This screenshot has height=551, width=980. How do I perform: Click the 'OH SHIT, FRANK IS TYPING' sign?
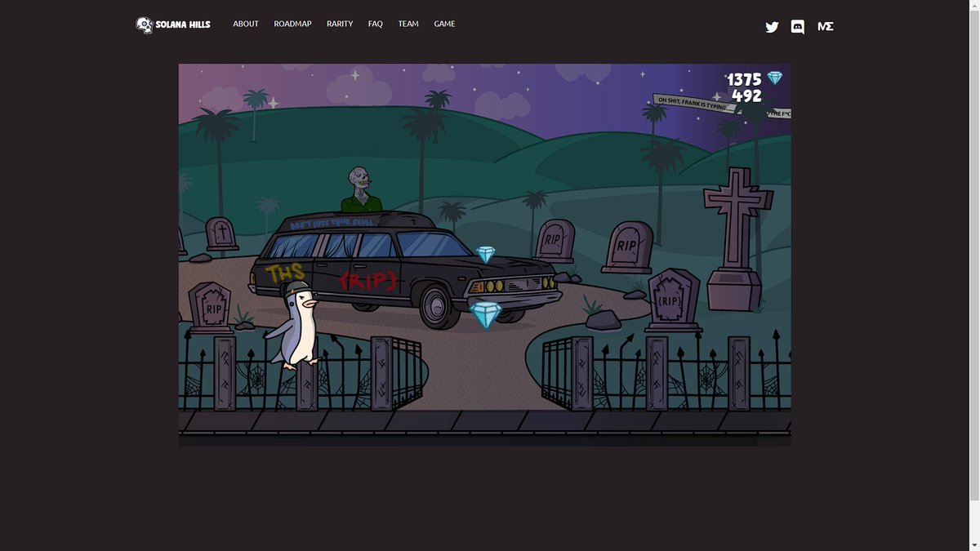(697, 104)
